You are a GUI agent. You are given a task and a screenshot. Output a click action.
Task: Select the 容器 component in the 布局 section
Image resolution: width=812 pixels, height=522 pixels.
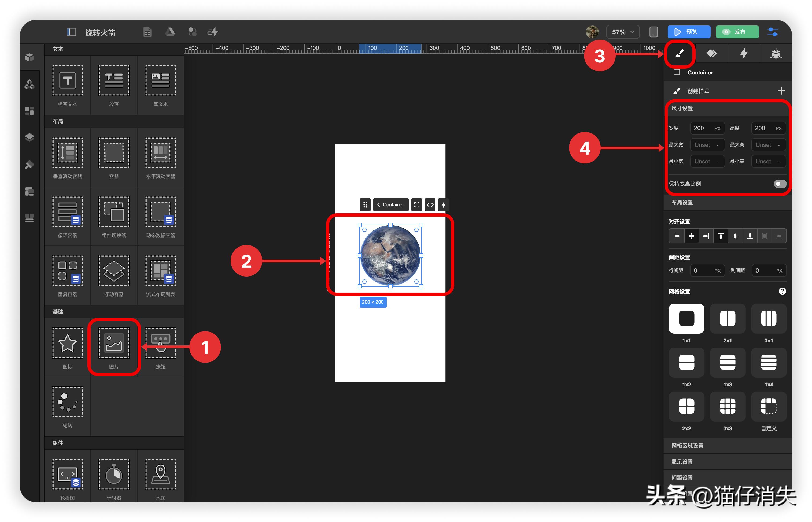tap(114, 152)
